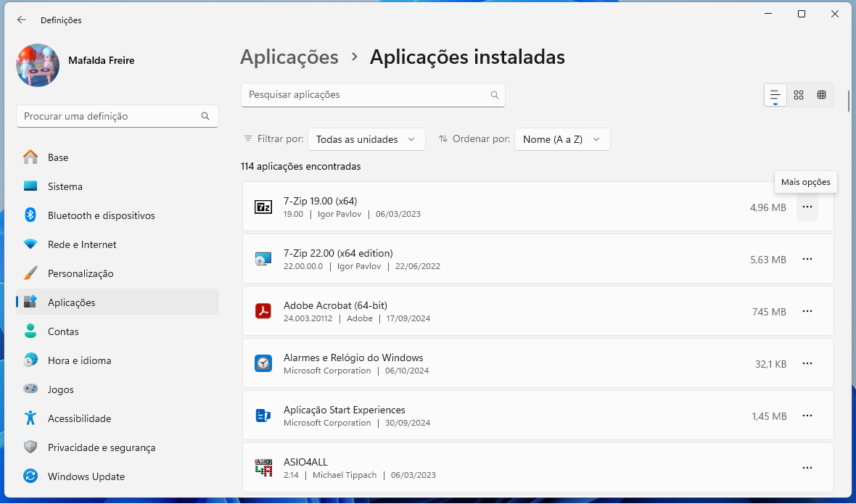Viewport: 856px width, 504px height.
Task: Click the magnifier in Pesquisar aplicações
Action: [495, 95]
